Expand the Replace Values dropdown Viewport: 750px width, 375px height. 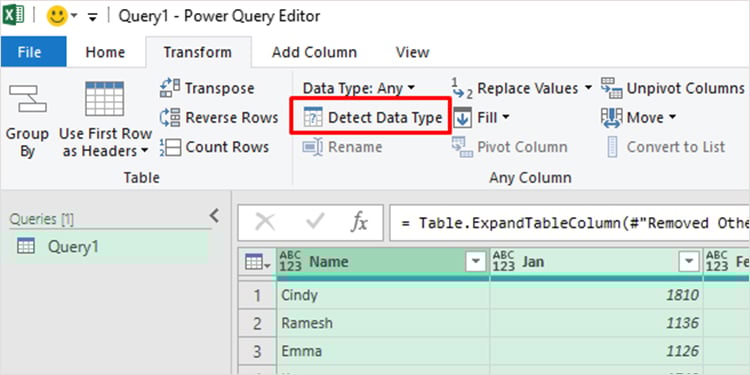click(588, 88)
